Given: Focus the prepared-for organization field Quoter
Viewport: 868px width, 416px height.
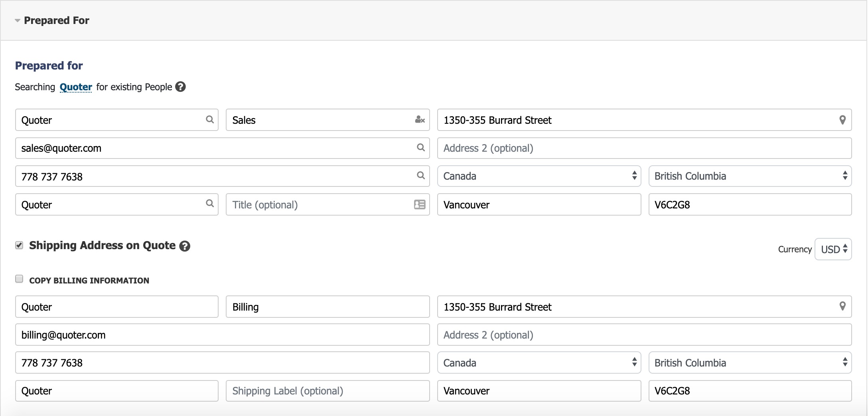Looking at the screenshot, I should click(x=117, y=204).
